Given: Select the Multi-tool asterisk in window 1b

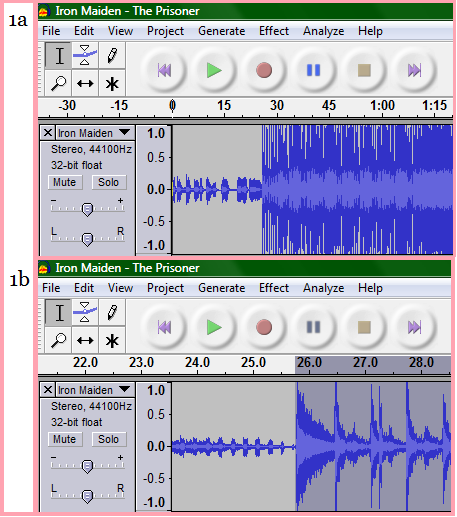Looking at the screenshot, I should coord(112,340).
